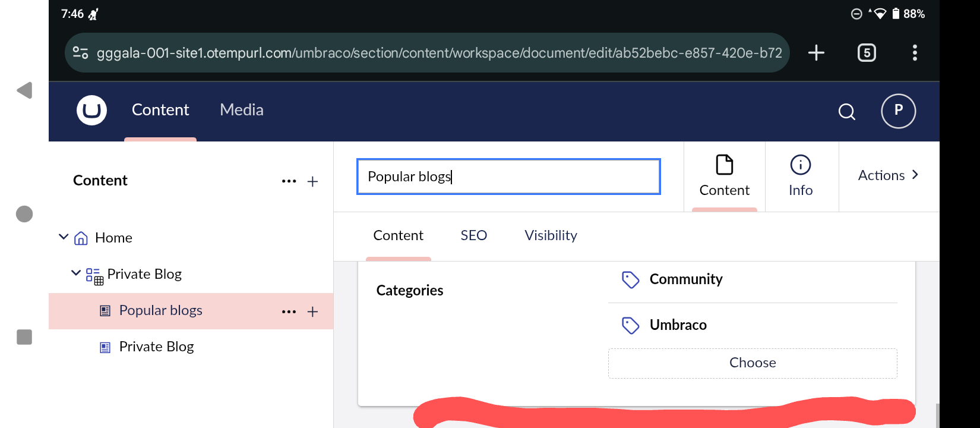Click the Home house icon in the tree

click(x=81, y=238)
